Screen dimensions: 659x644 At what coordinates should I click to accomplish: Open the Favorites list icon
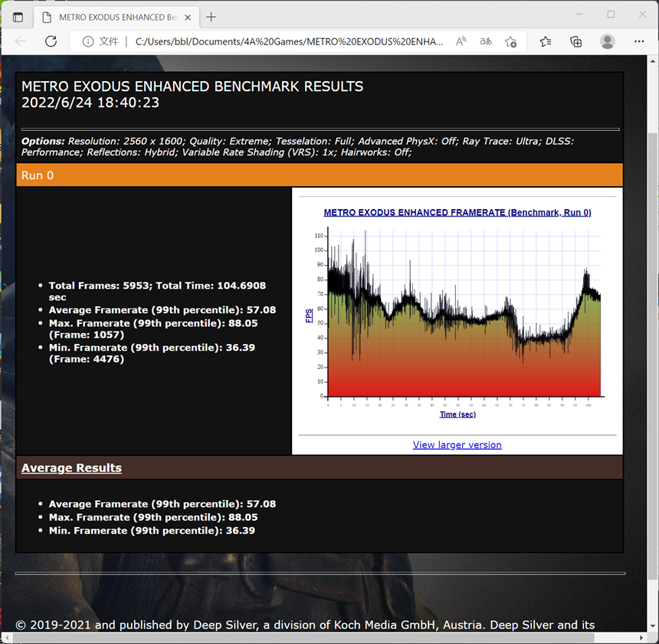point(546,41)
